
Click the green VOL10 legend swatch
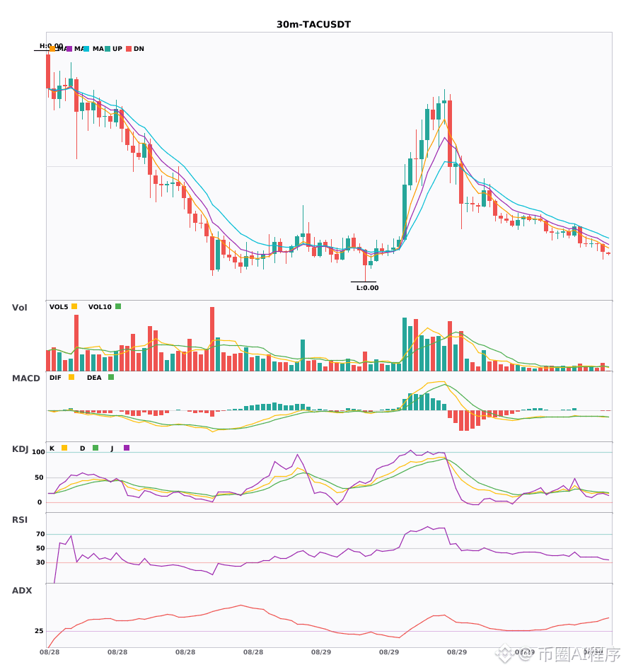tap(118, 306)
